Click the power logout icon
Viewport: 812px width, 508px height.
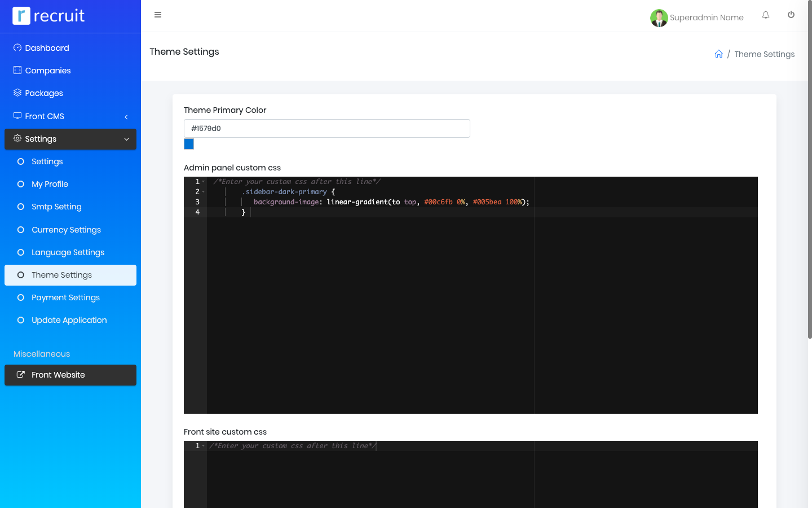pos(791,15)
